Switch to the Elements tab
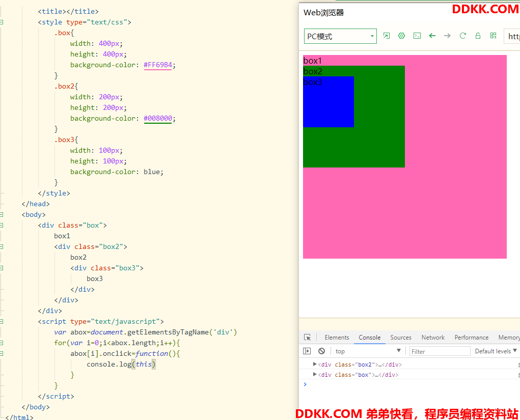This screenshot has height=420, width=520. pyautogui.click(x=337, y=338)
